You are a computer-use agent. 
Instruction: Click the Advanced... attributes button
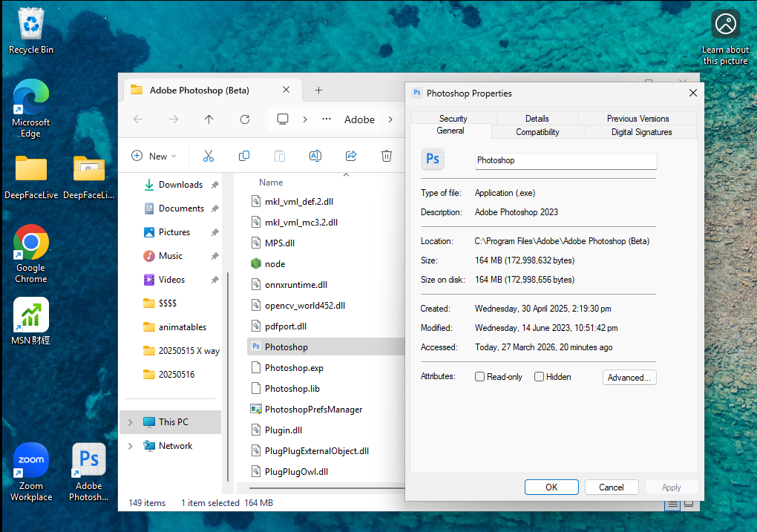[x=629, y=378]
